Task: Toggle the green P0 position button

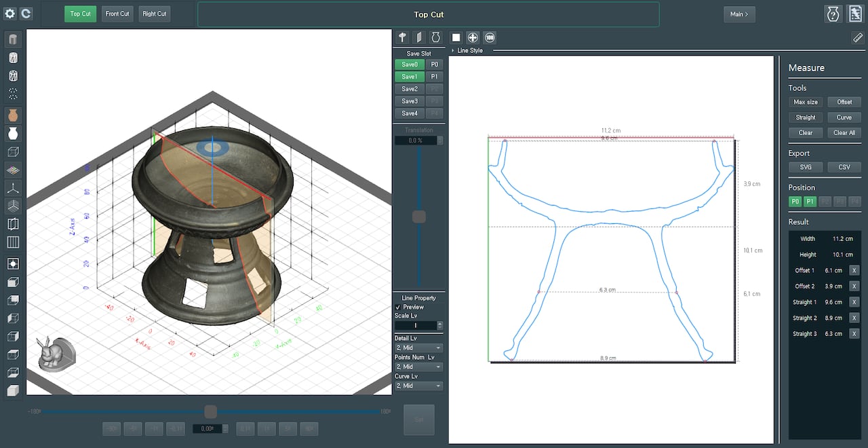Action: pos(795,202)
